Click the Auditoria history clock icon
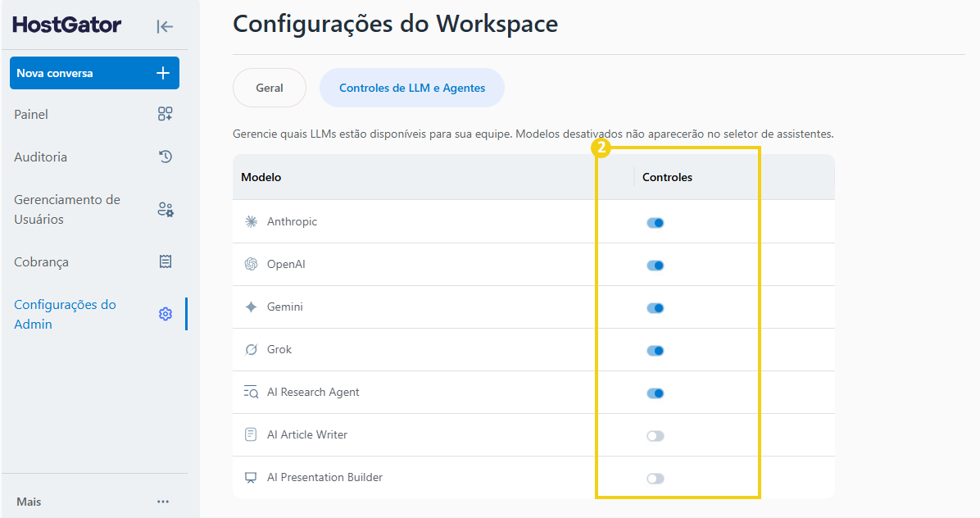This screenshot has width=980, height=518. click(165, 157)
